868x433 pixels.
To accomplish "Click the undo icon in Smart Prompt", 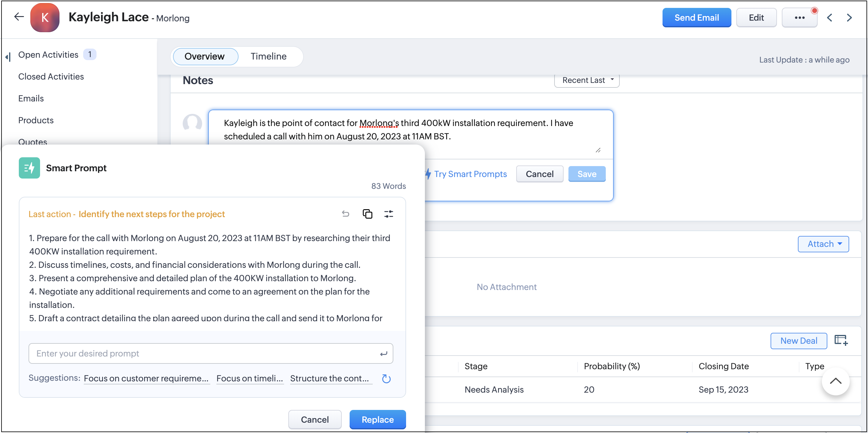I will [x=345, y=214].
